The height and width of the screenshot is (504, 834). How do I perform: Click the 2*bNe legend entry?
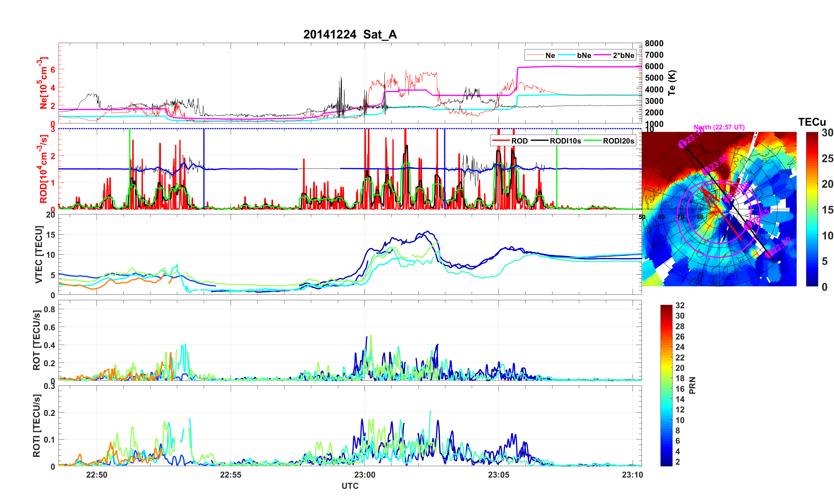(x=623, y=55)
